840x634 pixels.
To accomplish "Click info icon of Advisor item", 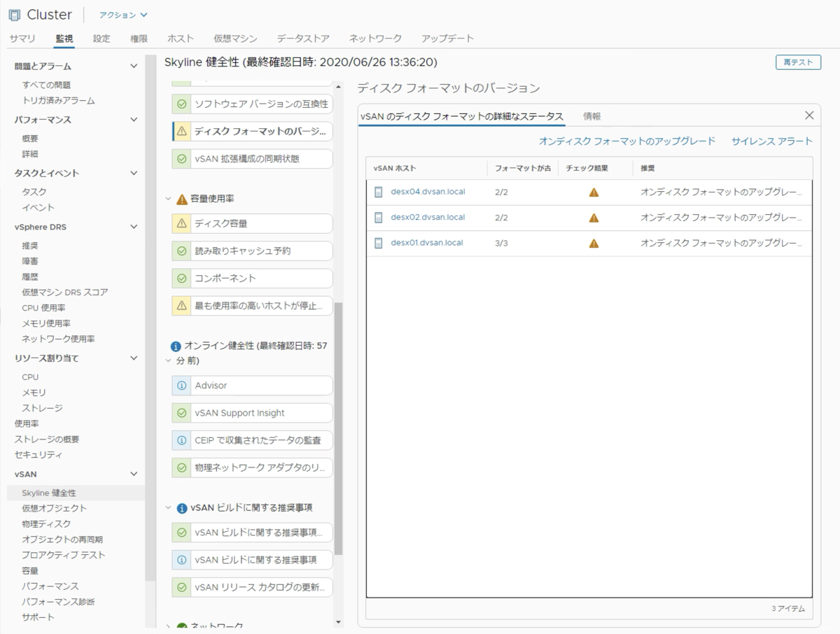I will [182, 386].
